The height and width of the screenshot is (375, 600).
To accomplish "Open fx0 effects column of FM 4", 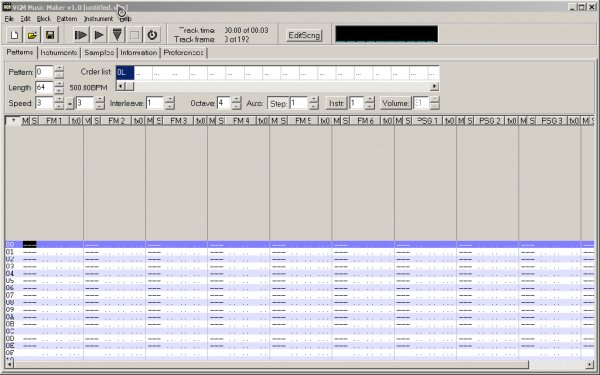I will [263, 121].
